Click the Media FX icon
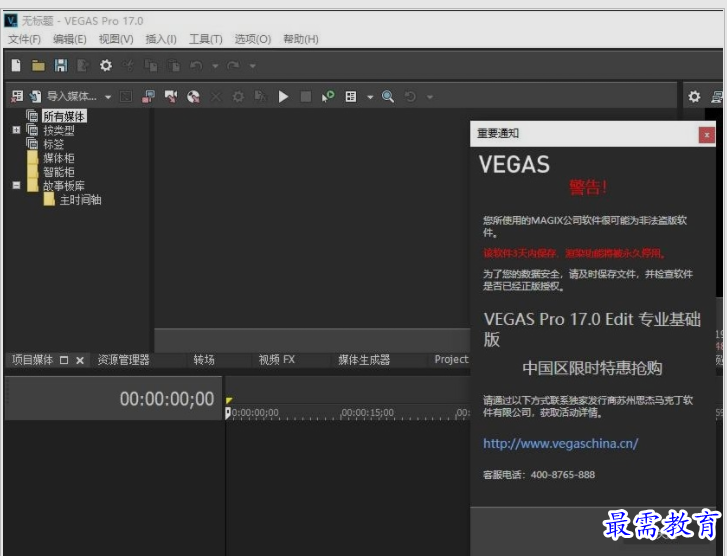This screenshot has height=556, width=727. [x=261, y=96]
